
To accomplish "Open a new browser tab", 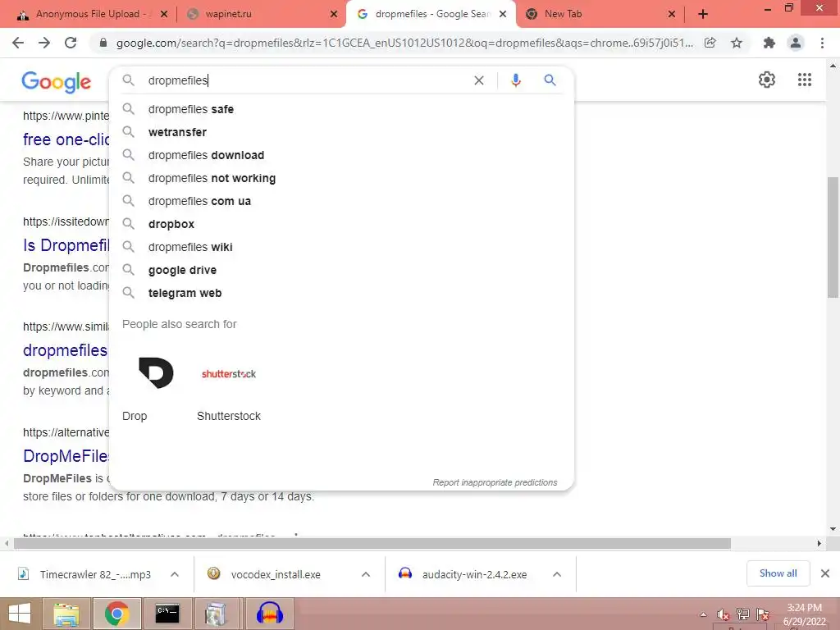I will tap(703, 15).
